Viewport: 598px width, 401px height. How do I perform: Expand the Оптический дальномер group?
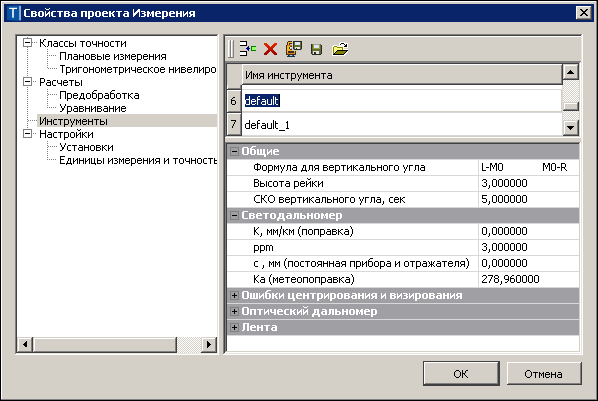pos(234,311)
